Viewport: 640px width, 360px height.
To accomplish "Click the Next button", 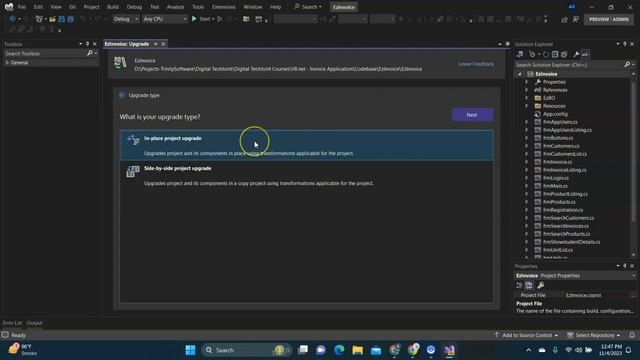I will click(472, 115).
